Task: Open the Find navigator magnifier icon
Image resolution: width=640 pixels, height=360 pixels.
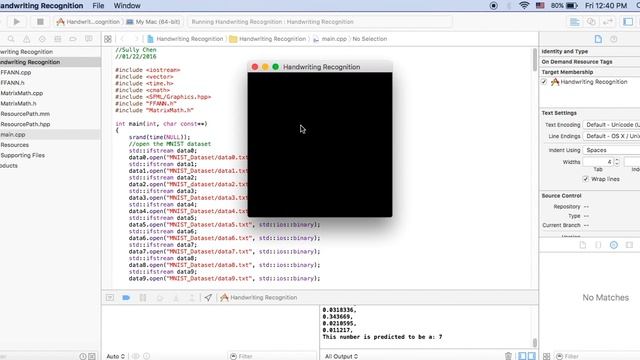Action: point(11,39)
